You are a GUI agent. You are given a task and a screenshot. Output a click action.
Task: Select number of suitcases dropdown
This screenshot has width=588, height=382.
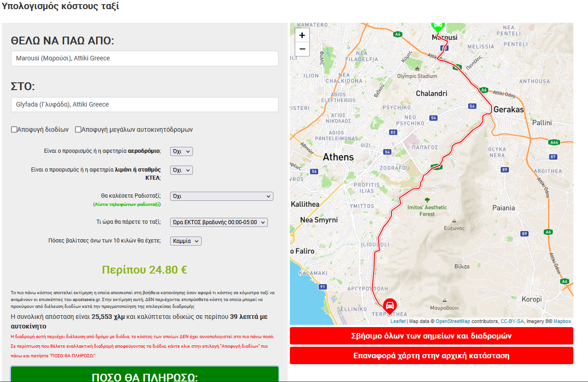185,241
